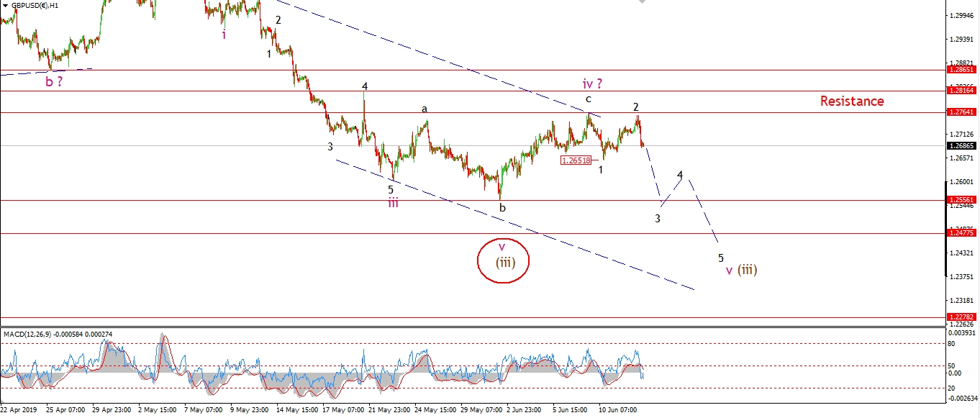This screenshot has width=980, height=418.
Task: Click the red 1.25561 price level tag
Action: click(962, 201)
